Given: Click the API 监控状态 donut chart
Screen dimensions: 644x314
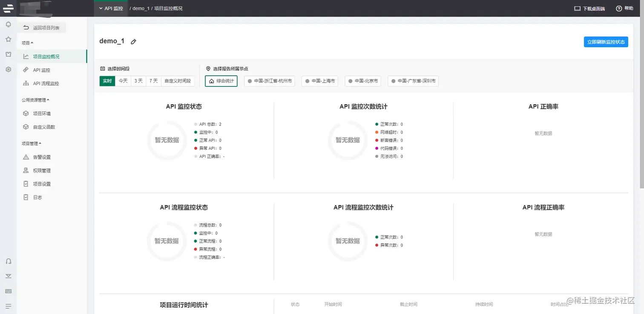Looking at the screenshot, I should 167,140.
